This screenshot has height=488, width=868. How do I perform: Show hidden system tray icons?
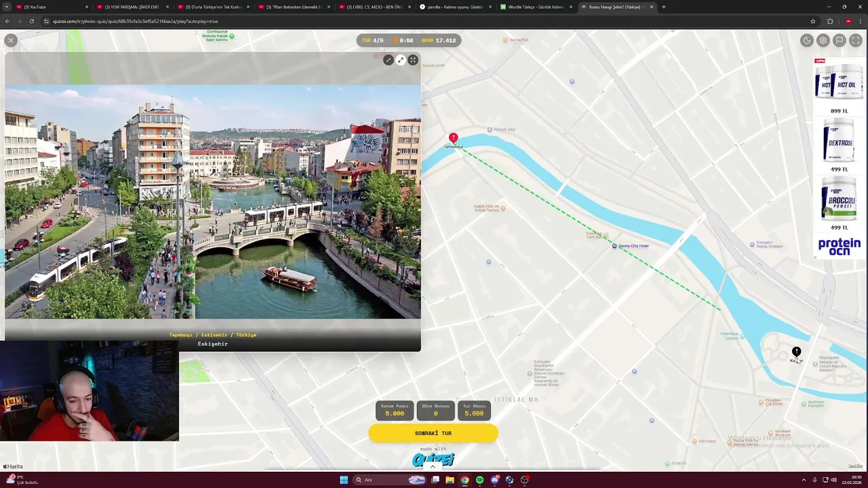(804, 480)
